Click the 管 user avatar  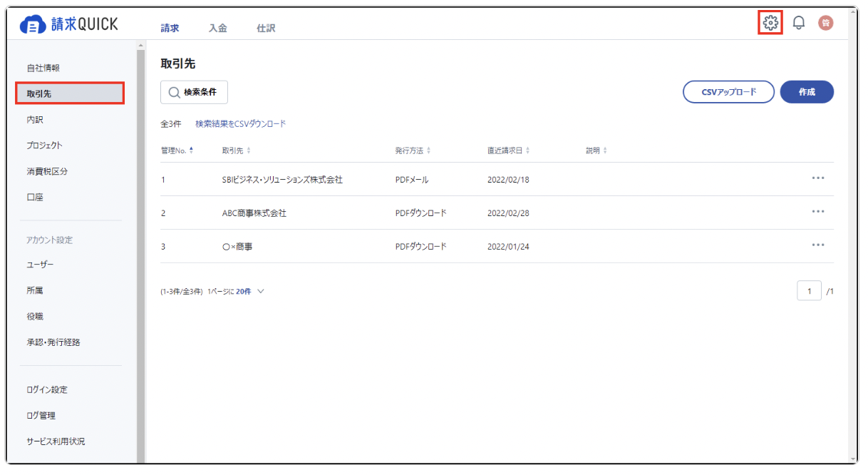click(x=825, y=21)
